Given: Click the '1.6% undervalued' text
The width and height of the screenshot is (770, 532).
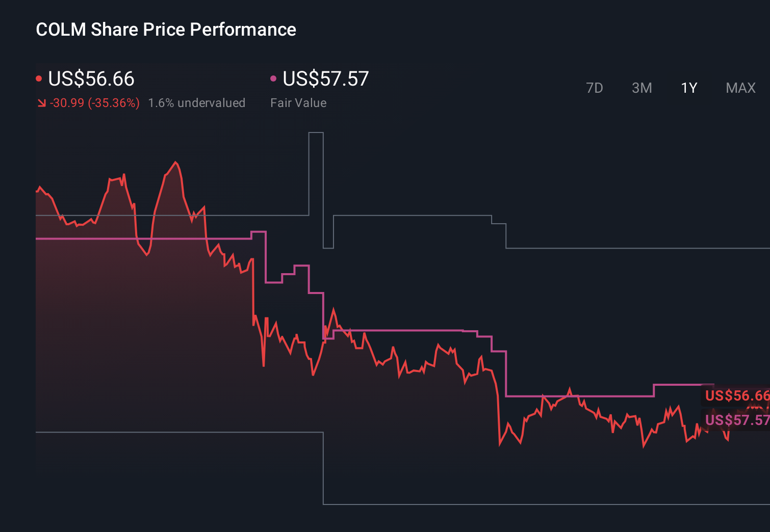Looking at the screenshot, I should [197, 102].
